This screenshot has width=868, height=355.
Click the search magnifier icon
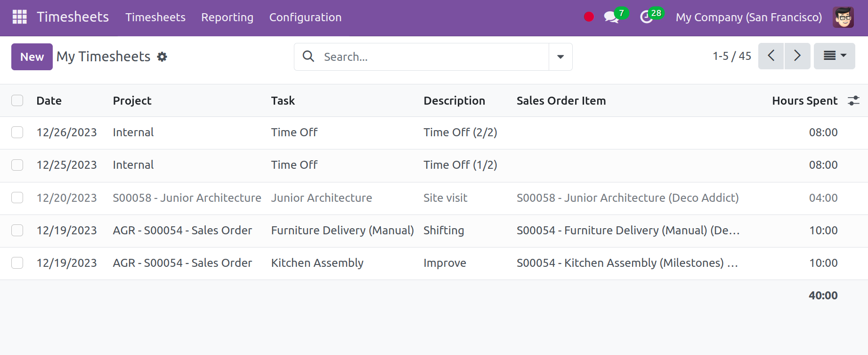[308, 57]
